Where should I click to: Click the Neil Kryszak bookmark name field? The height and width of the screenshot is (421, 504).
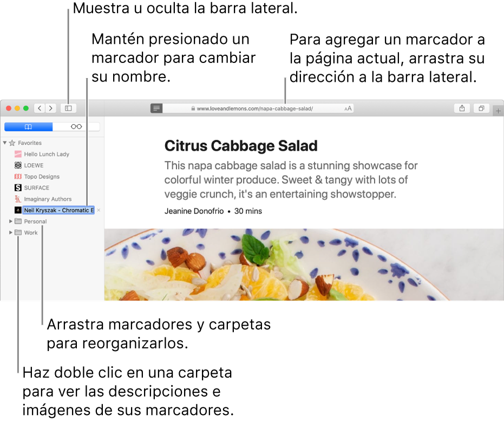(59, 210)
